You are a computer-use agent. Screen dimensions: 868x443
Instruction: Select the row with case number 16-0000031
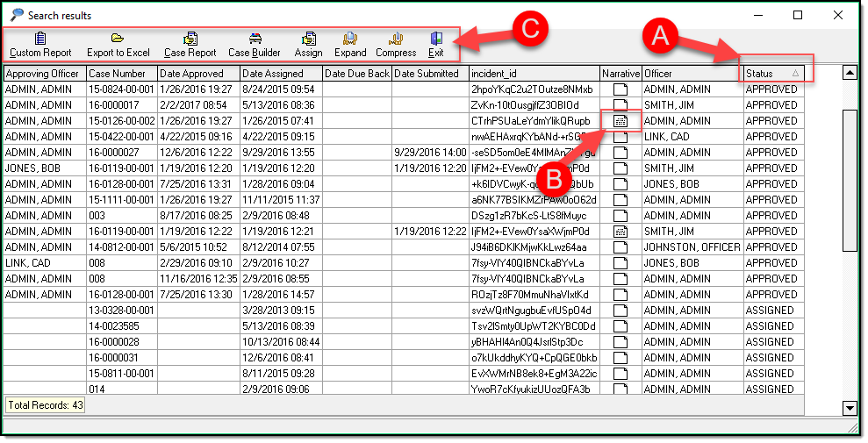[x=121, y=358]
